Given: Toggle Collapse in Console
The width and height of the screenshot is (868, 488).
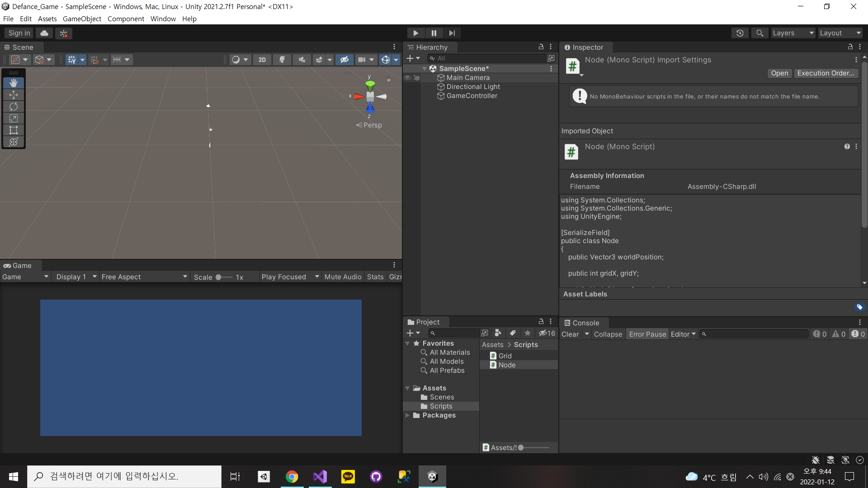Looking at the screenshot, I should 608,334.
